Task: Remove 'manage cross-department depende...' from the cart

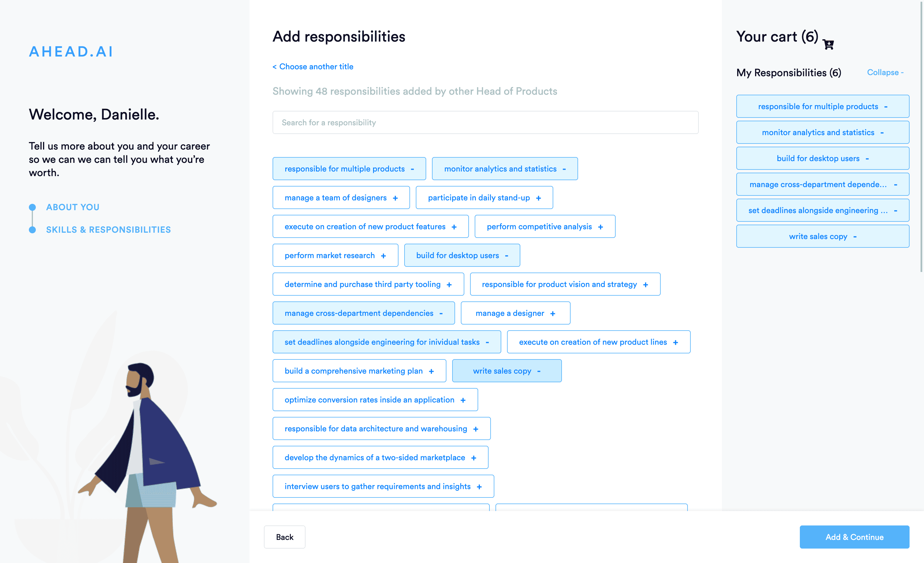Action: tap(895, 184)
